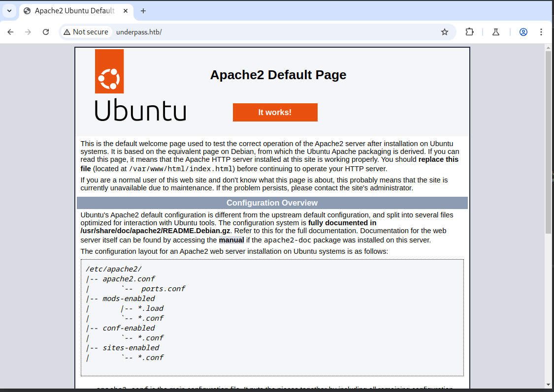Viewport: 554px width, 392px height.
Task: Go forward with the forward arrow
Action: click(x=28, y=32)
